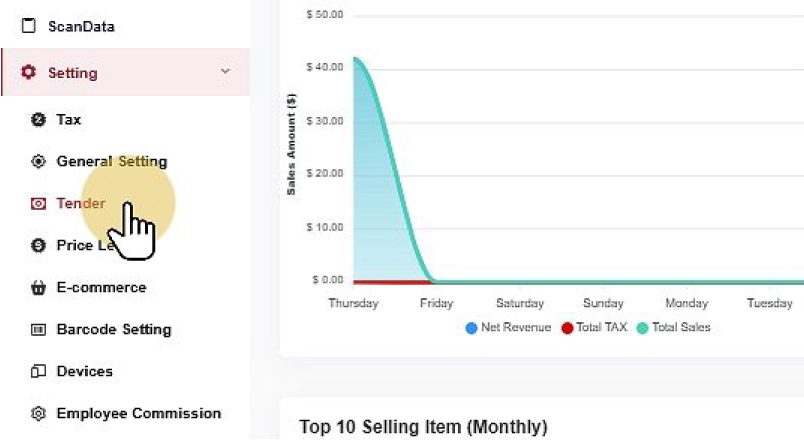Open the Barcode Setting menu item
804x440 pixels.
113,330
